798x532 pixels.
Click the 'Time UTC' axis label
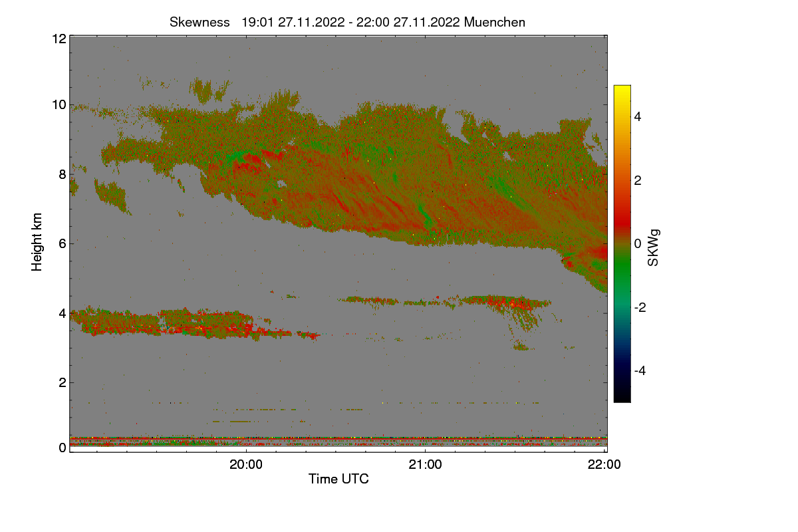(338, 478)
